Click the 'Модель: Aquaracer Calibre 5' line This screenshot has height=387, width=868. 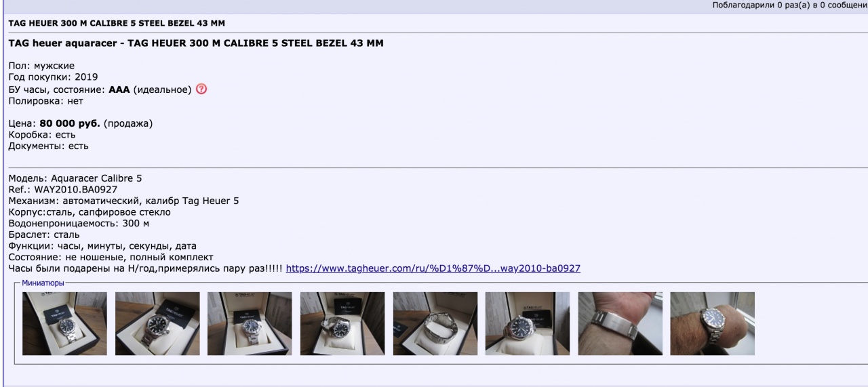pyautogui.click(x=75, y=178)
